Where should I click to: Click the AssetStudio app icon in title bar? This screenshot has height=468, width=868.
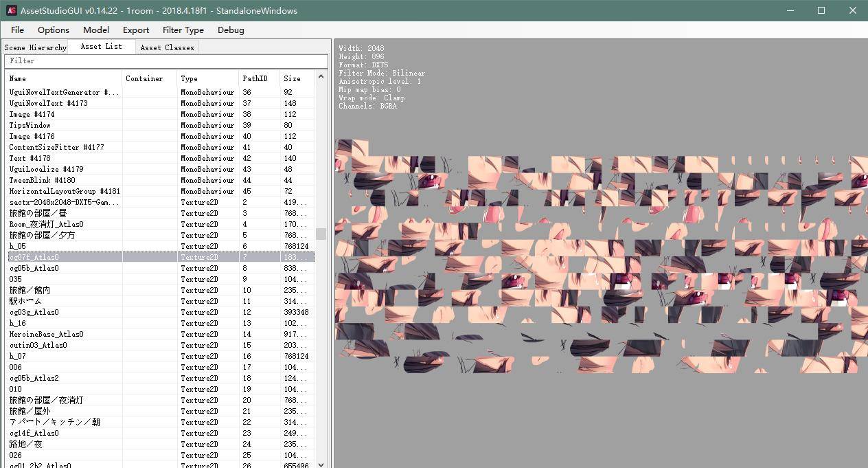tap(11, 10)
